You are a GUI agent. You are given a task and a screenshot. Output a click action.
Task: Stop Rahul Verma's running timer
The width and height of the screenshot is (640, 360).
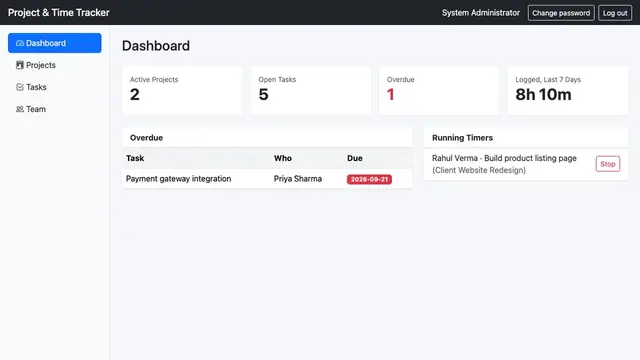pos(608,164)
